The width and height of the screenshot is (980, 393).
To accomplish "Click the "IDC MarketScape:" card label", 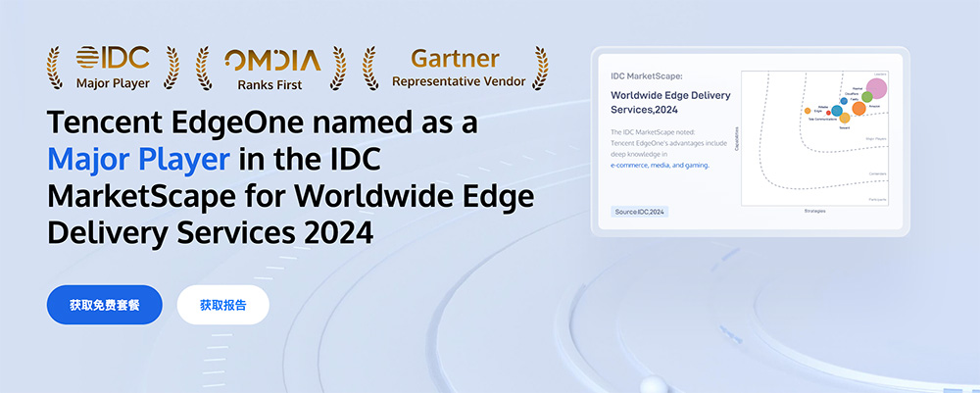I will pos(646,76).
